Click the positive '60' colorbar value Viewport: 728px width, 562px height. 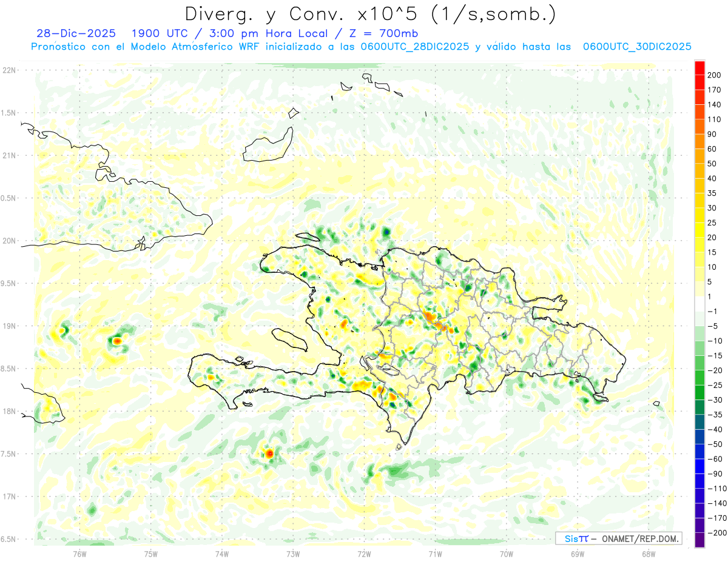click(713, 149)
